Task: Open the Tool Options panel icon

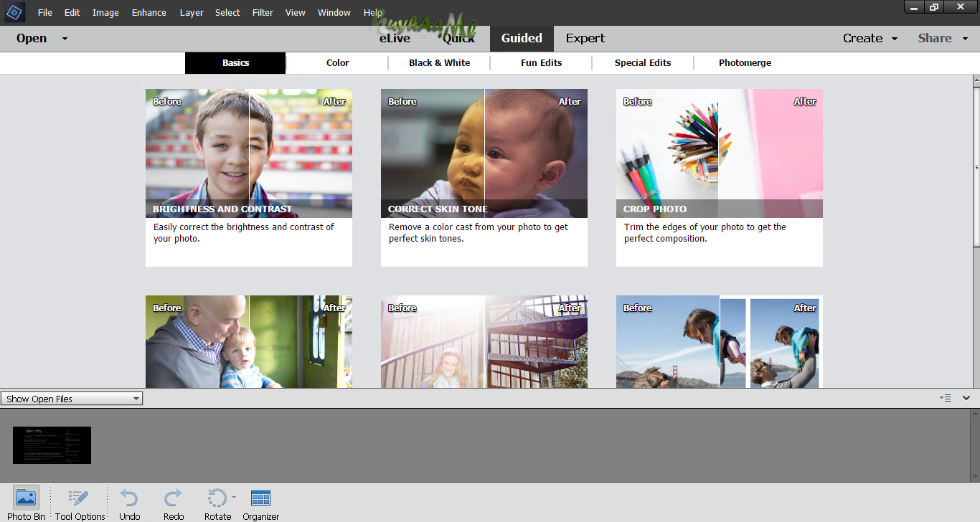Action: click(78, 498)
